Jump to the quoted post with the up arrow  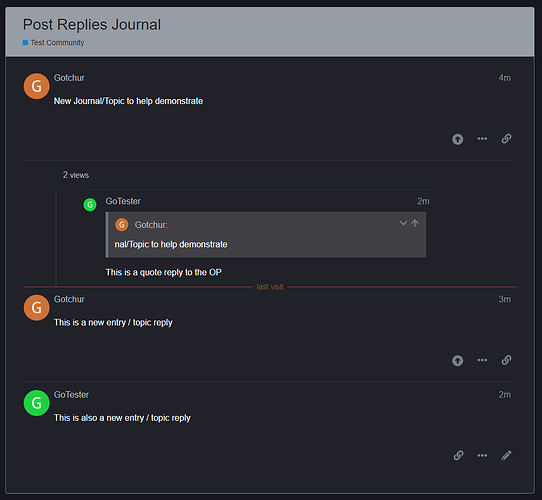click(415, 223)
